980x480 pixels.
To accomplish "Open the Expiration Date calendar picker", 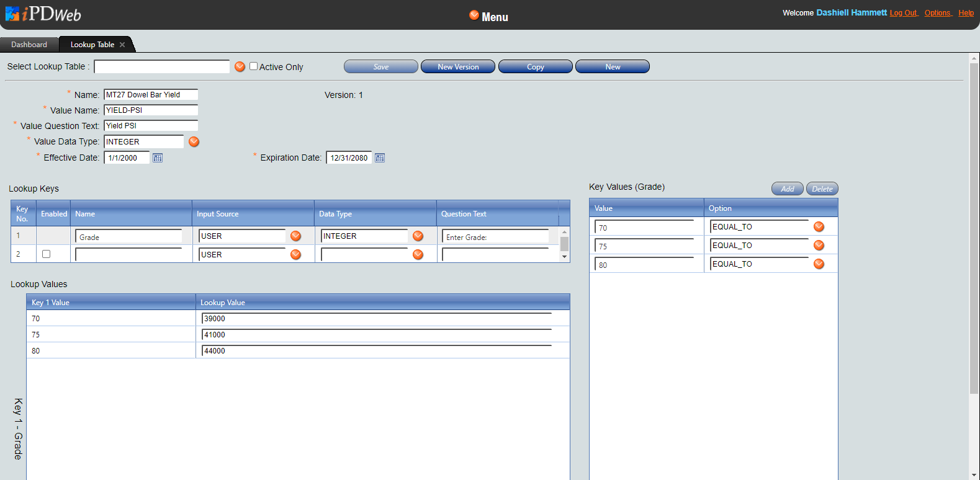I will tap(380, 158).
